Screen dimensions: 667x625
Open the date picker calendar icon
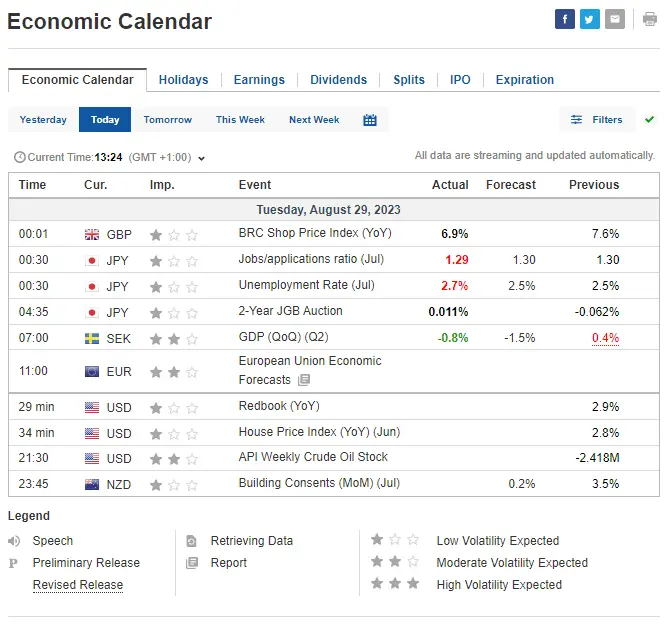[370, 120]
